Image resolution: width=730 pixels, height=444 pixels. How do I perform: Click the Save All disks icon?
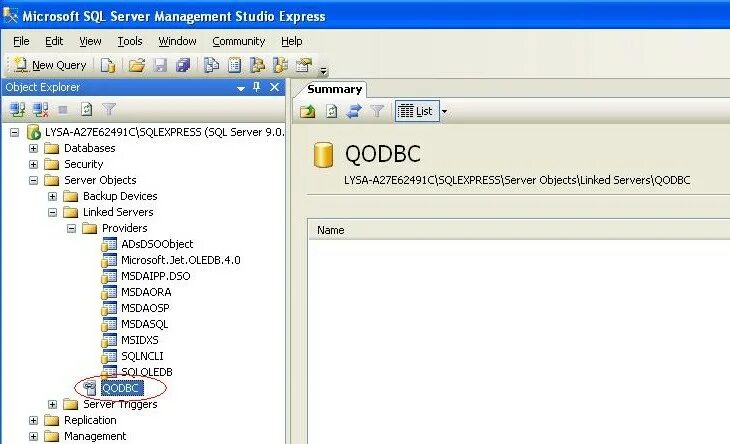click(x=183, y=65)
